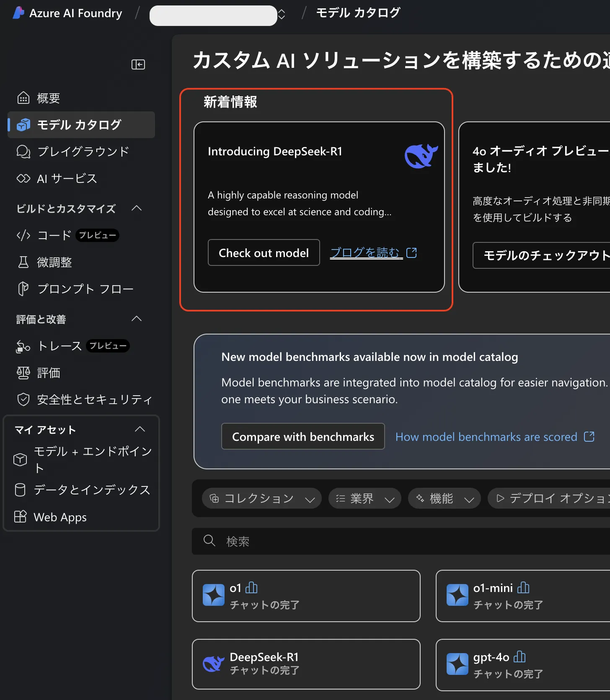This screenshot has height=700, width=610.
Task: Click external-link icon after benchmarks scored link
Action: 589,437
